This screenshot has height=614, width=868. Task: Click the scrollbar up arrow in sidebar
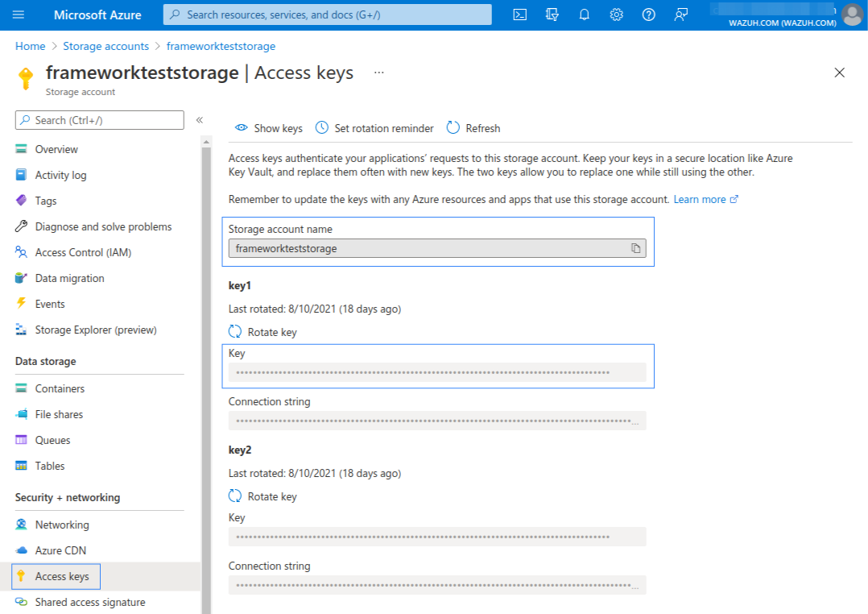[206, 143]
